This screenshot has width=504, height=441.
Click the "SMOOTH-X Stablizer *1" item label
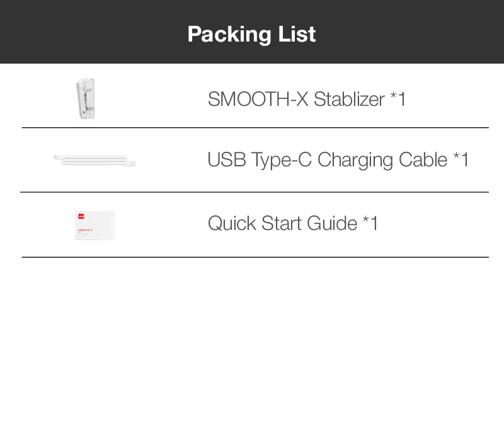coord(307,99)
